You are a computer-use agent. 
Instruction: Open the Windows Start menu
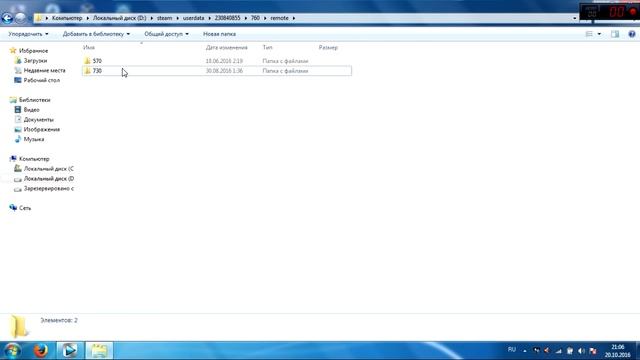12,351
